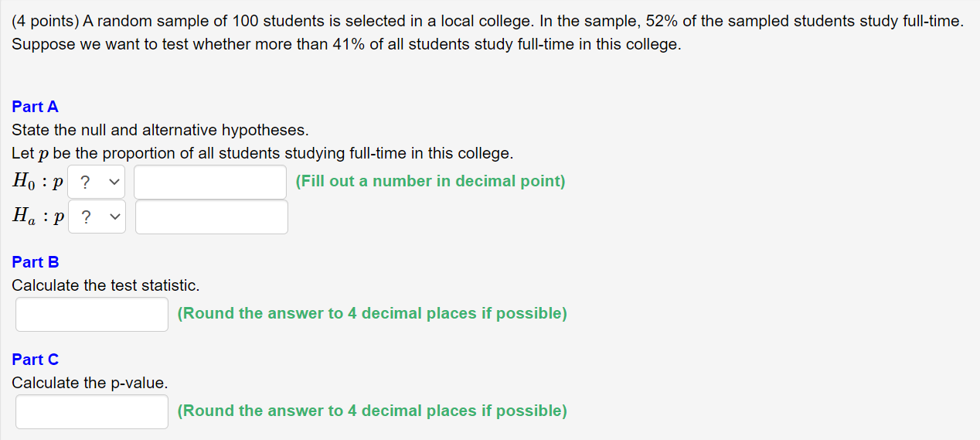
Task: Click the rounding hint beside test statistic box
Action: pos(372,313)
